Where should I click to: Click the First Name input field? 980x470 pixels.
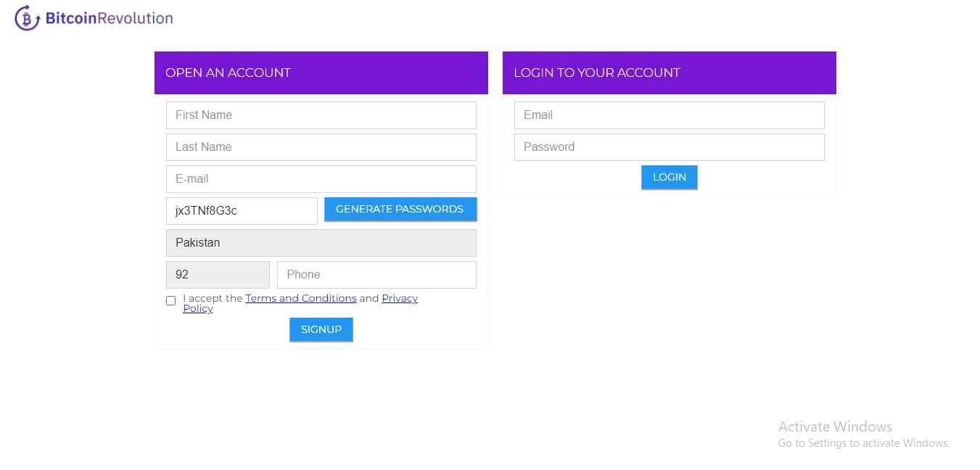[321, 115]
